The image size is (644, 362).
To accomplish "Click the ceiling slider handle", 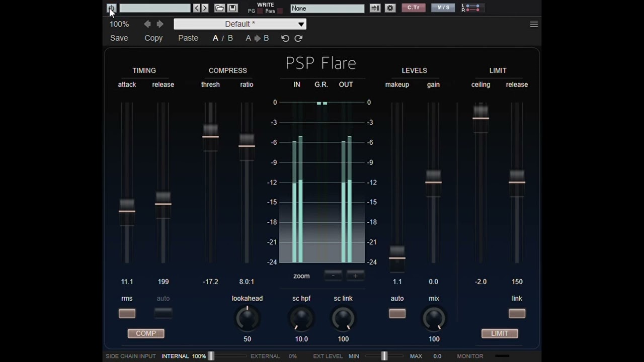I will (x=480, y=119).
